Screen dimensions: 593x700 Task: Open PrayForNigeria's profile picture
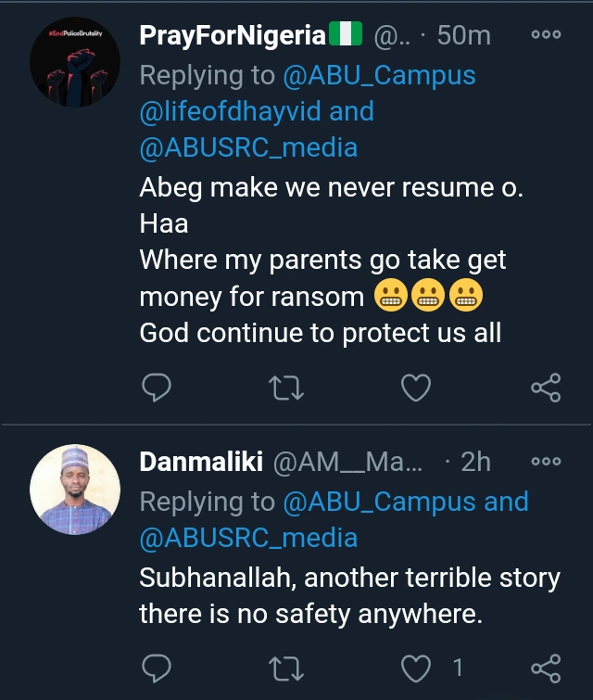(x=75, y=63)
